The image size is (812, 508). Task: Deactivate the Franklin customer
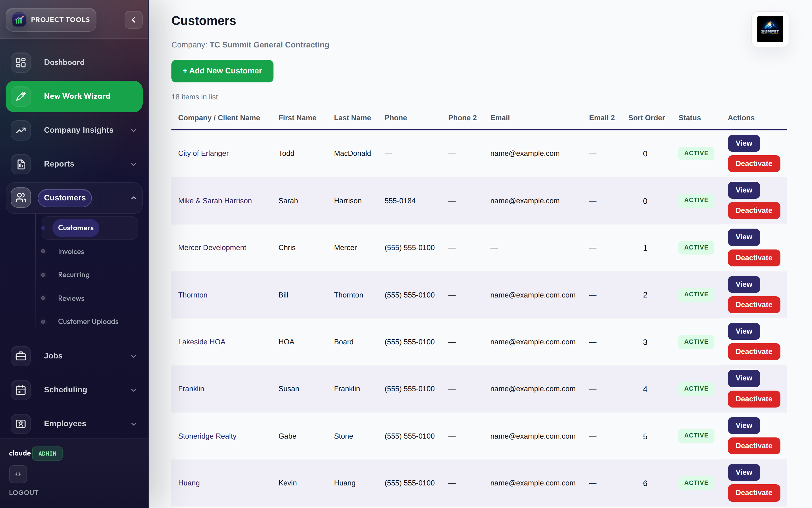click(x=754, y=399)
